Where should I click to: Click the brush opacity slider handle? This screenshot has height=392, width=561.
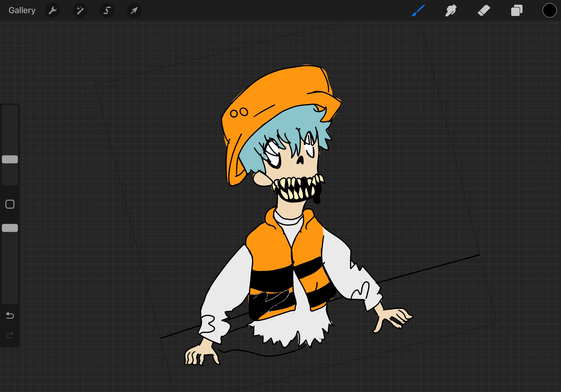[x=10, y=228]
